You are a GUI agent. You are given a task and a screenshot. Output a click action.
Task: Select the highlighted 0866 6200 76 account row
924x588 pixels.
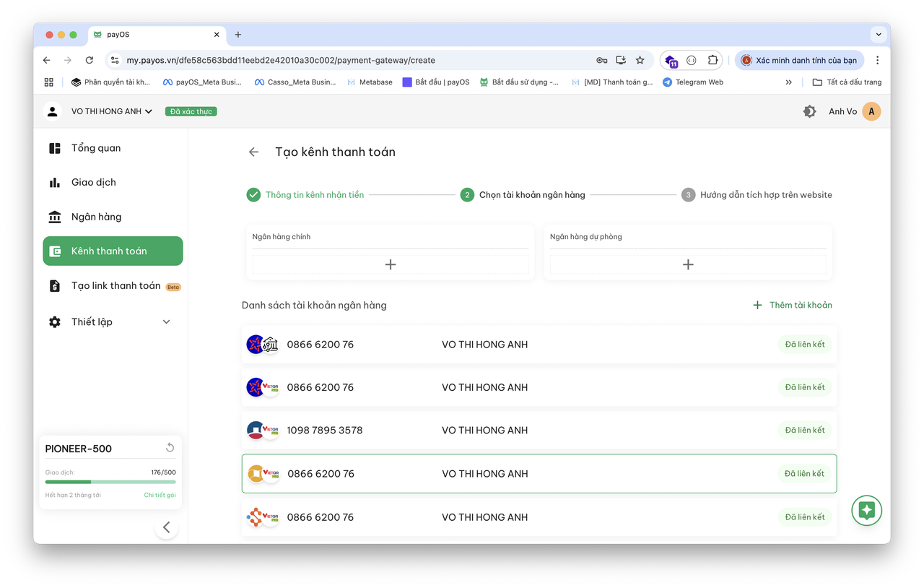coord(539,474)
